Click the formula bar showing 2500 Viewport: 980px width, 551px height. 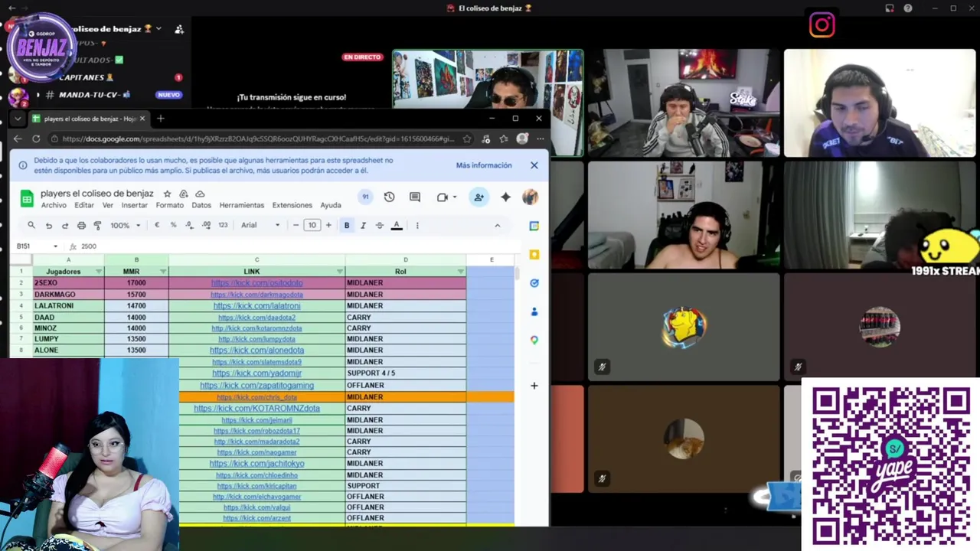point(299,246)
